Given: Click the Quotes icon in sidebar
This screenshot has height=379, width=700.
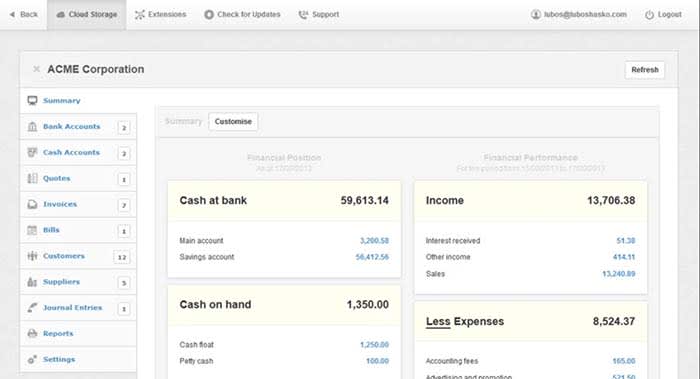Looking at the screenshot, I should [x=32, y=178].
